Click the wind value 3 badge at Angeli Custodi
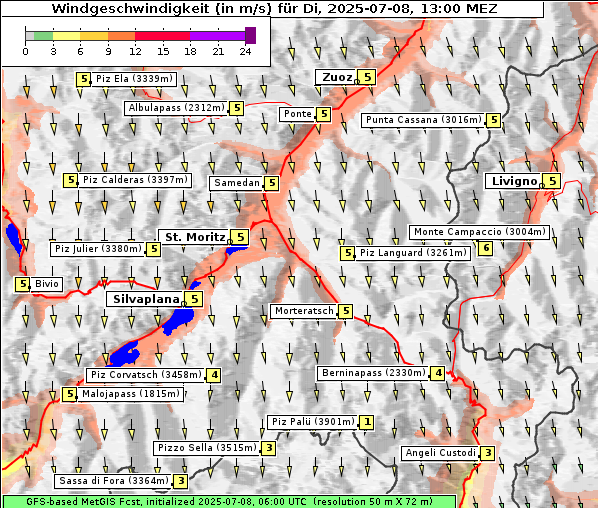 tap(488, 453)
